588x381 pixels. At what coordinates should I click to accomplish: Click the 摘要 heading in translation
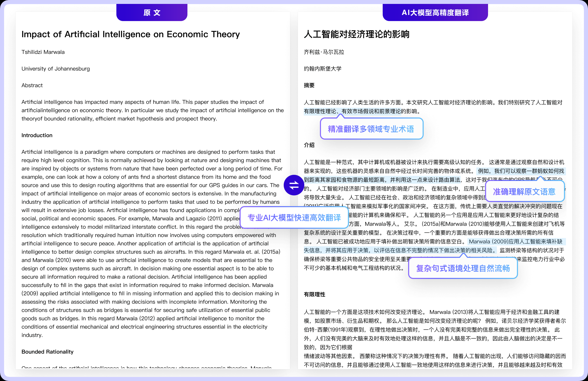309,85
